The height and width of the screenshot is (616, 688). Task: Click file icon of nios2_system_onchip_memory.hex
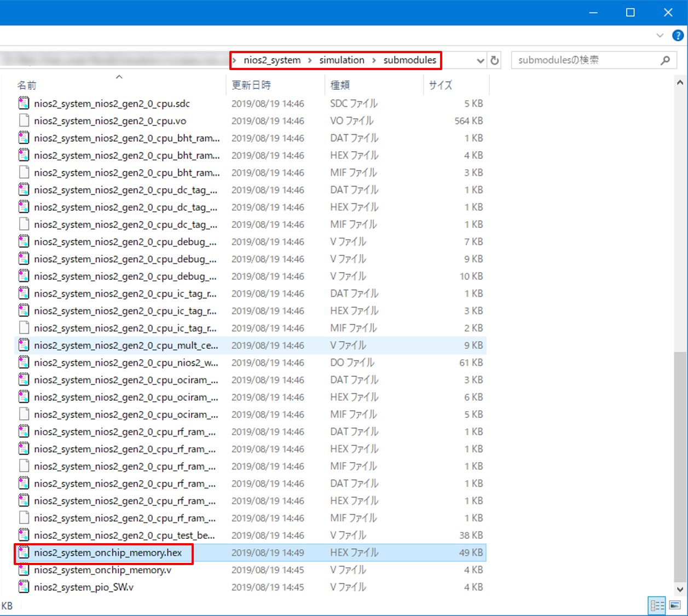click(24, 552)
